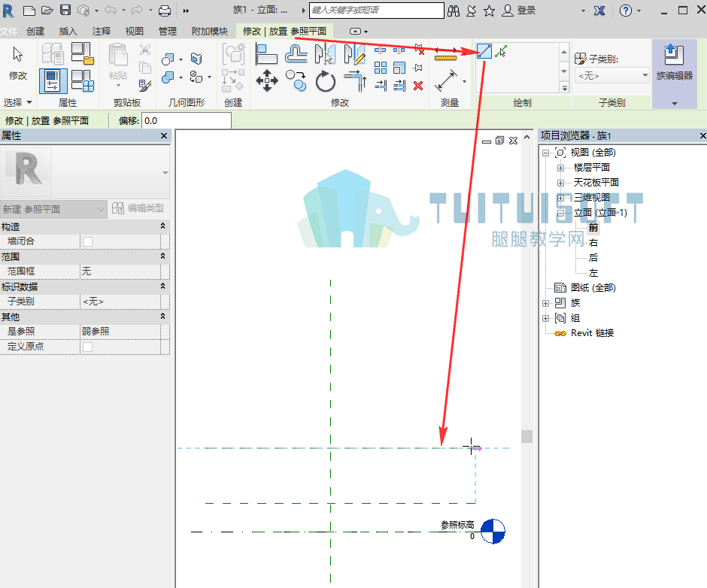Open the 子类别 dropdown in ribbon
Image resolution: width=707 pixels, height=588 pixels.
612,76
